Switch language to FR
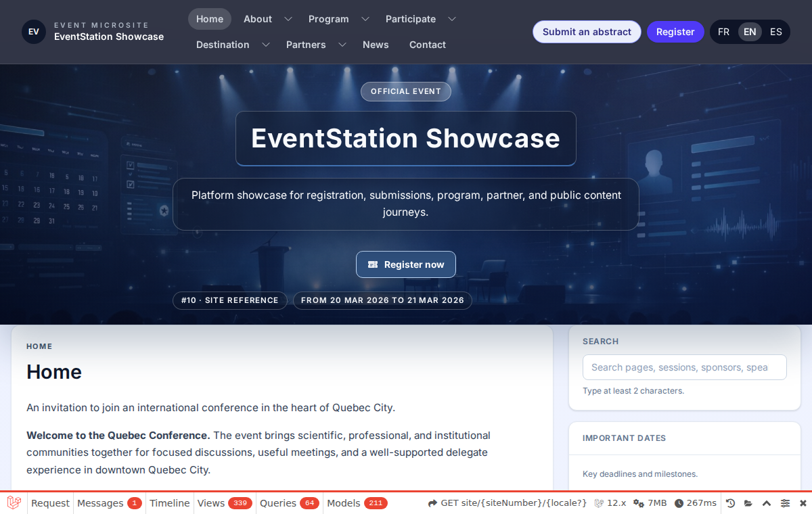 (x=723, y=32)
